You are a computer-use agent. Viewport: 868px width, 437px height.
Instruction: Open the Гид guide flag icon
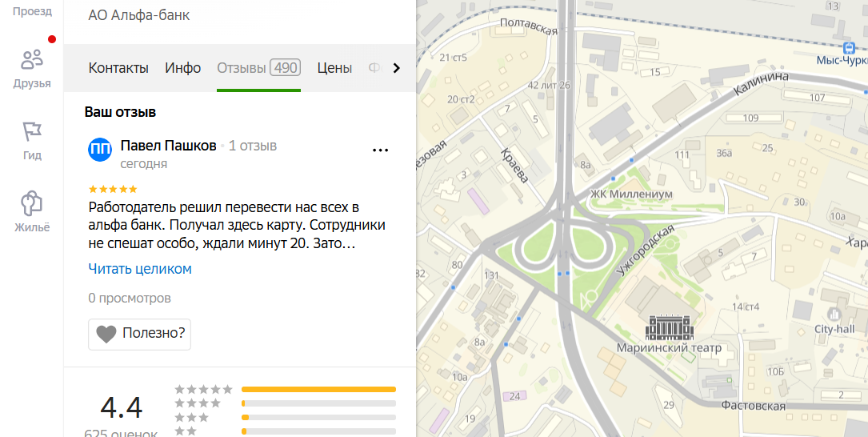(x=31, y=132)
